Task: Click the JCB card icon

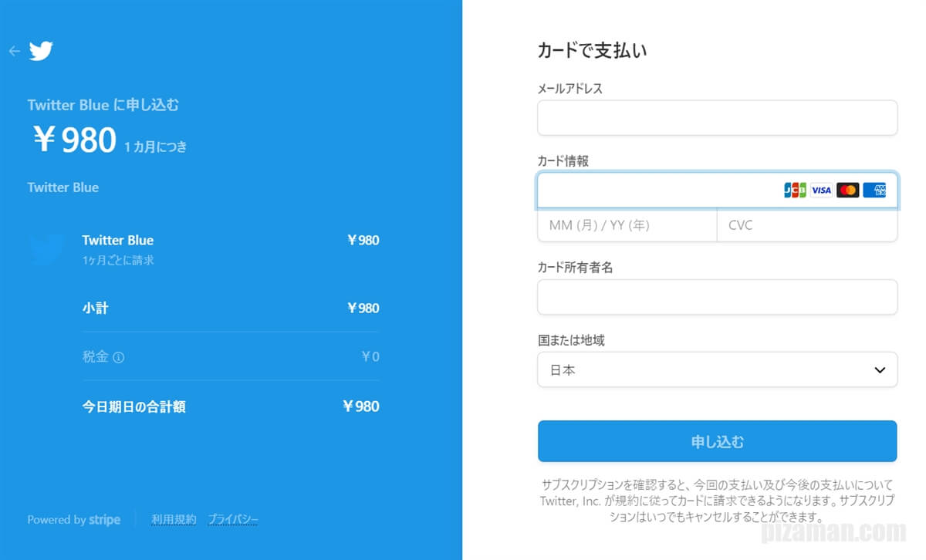Action: (x=795, y=190)
